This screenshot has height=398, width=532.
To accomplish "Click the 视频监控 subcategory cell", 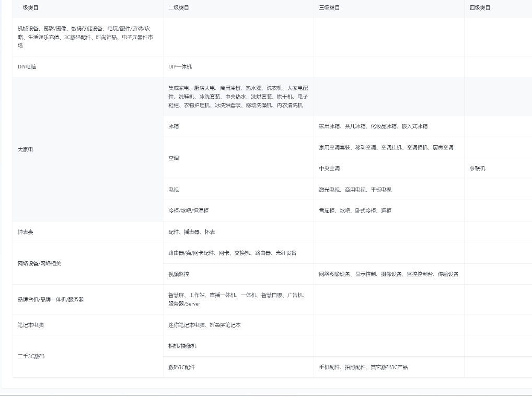I will 179,274.
